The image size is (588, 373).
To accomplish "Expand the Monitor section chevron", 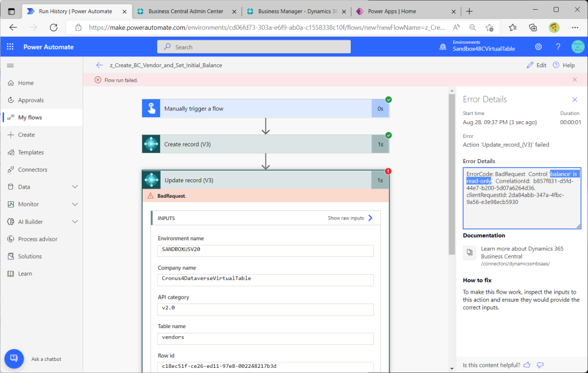I will 75,204.
